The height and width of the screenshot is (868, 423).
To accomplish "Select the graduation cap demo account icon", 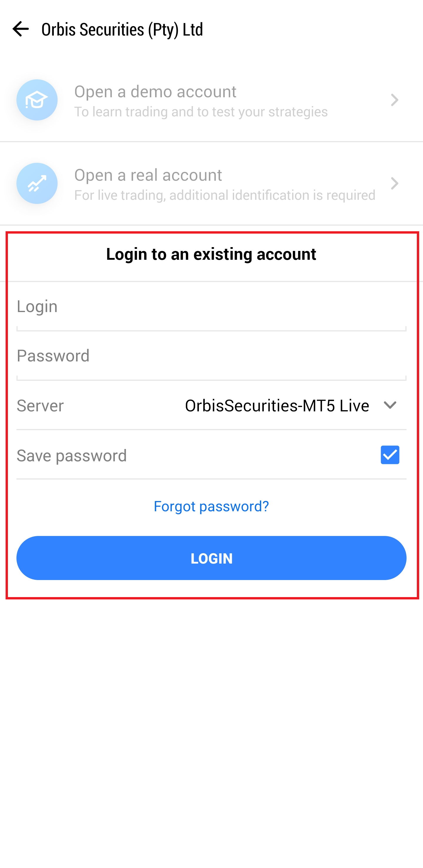I will click(x=37, y=100).
